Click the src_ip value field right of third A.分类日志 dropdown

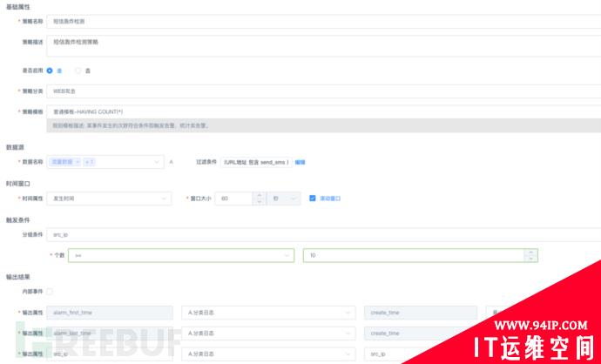tap(391, 354)
